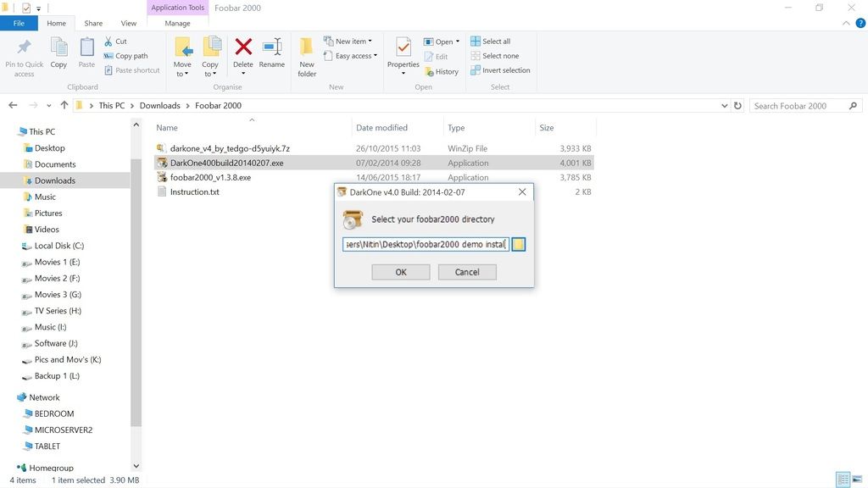Open the Manage tab
868x488 pixels.
177,23
